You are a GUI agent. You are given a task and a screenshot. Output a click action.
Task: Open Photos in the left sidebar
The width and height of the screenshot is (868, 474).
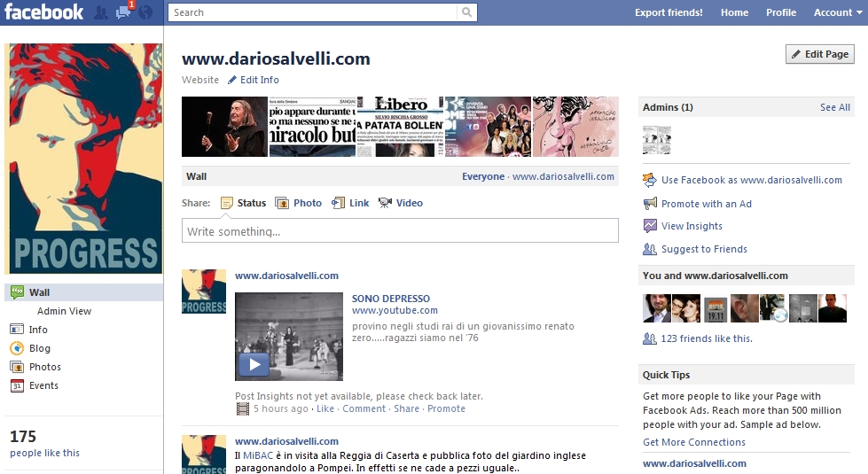pyautogui.click(x=44, y=367)
